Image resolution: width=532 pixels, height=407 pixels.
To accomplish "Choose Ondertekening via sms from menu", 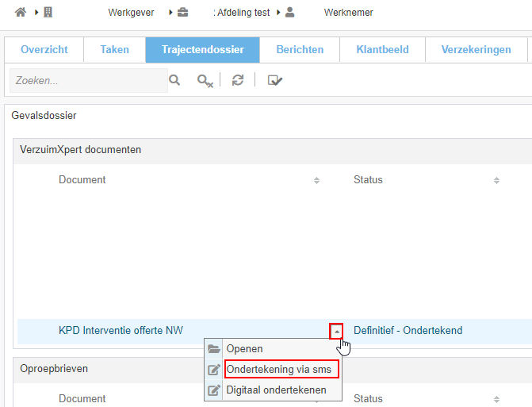I will tap(281, 369).
